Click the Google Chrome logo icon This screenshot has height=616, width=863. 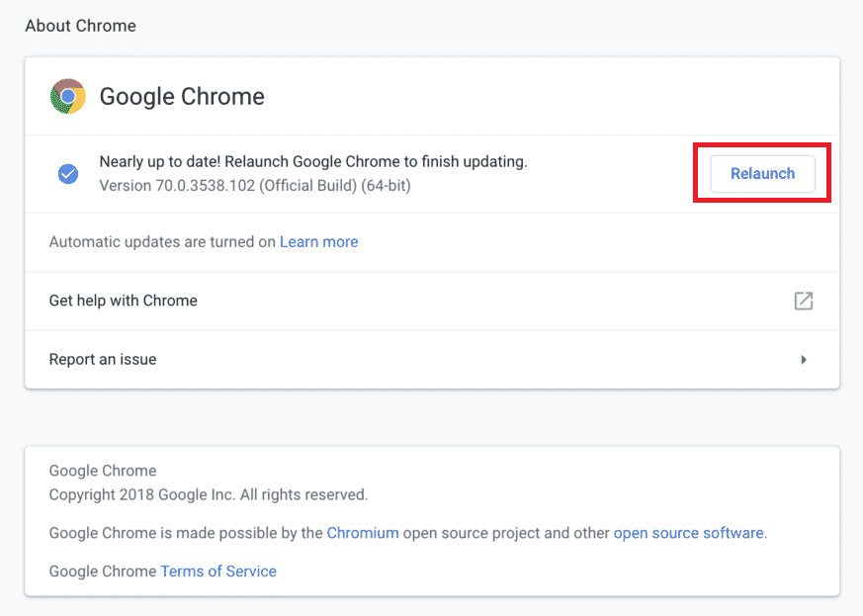68,96
